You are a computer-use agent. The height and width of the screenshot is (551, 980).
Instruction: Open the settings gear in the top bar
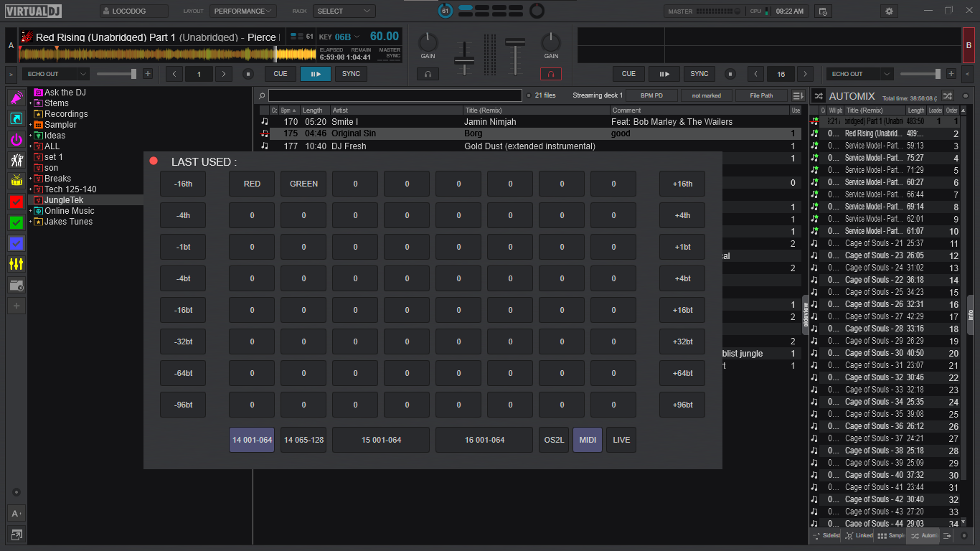(890, 11)
